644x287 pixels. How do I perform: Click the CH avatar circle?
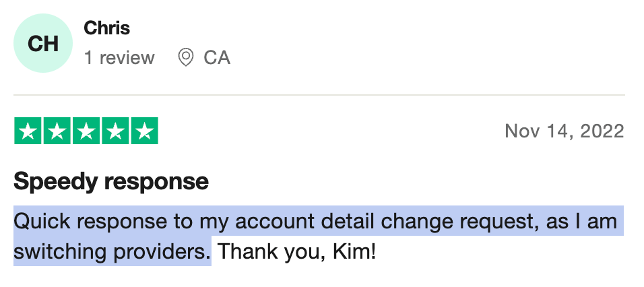point(43,43)
